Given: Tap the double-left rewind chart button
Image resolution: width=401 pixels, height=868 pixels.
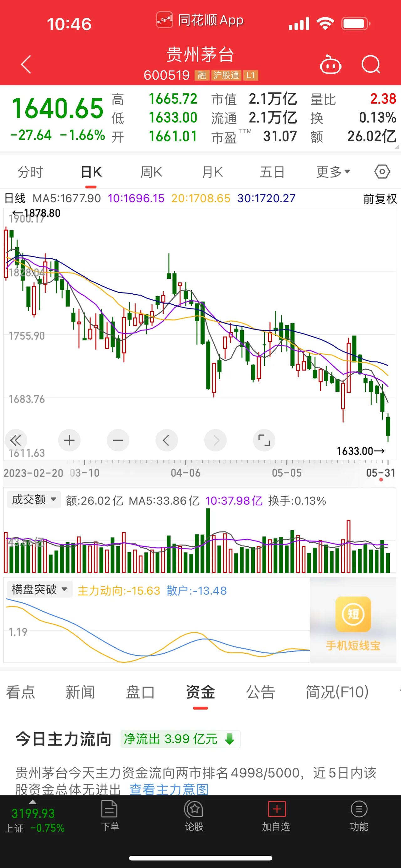Looking at the screenshot, I should point(15,440).
